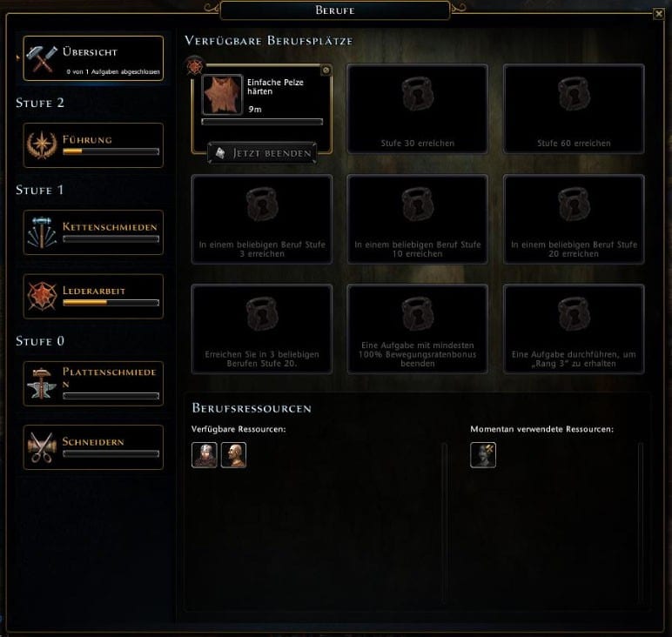Select the bald worker in available resources
672x637 pixels.
(x=233, y=455)
